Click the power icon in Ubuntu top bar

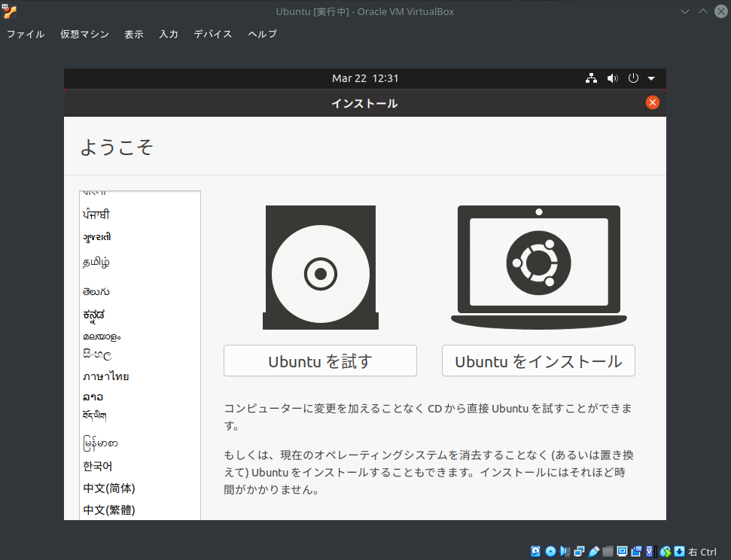pyautogui.click(x=633, y=78)
